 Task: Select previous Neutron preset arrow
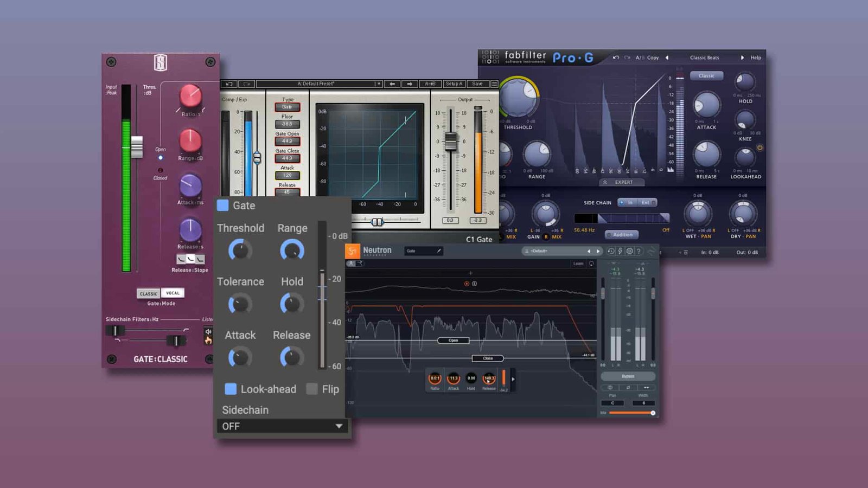[x=589, y=251]
